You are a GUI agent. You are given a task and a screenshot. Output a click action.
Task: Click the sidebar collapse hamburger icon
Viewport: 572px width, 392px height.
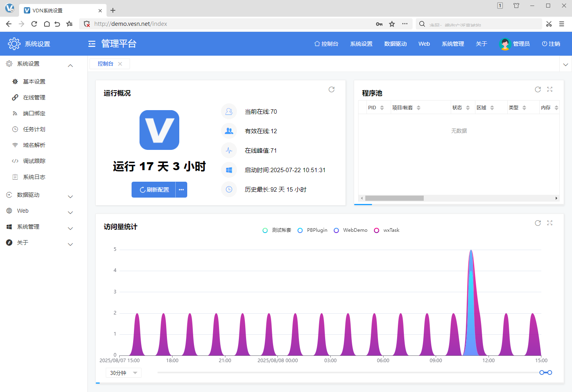92,44
